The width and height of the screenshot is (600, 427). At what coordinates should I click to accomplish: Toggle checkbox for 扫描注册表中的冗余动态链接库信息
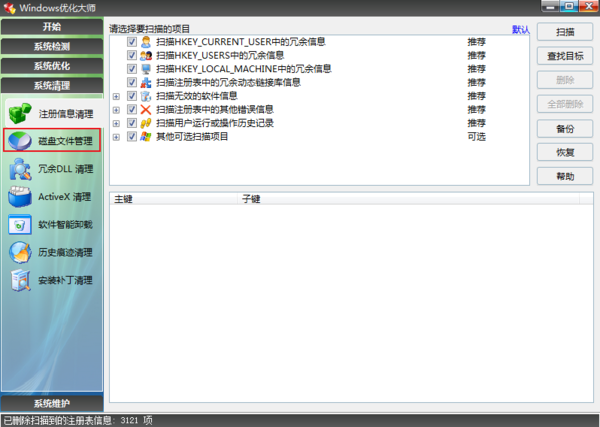(132, 82)
